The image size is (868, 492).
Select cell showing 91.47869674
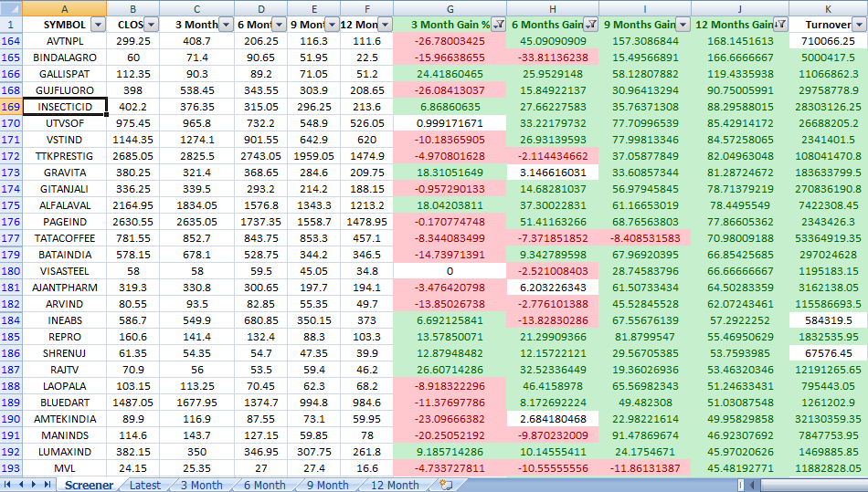point(645,435)
